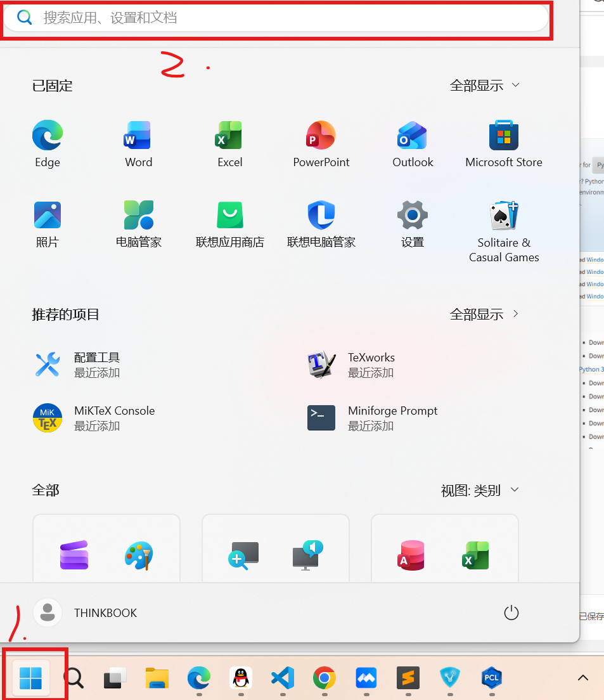Open the monitor-with-speaker icon in All section
The height and width of the screenshot is (700, 604).
[308, 555]
